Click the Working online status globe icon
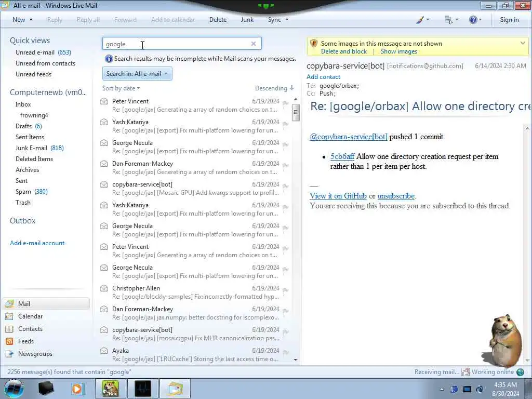532x399 pixels. [x=520, y=372]
